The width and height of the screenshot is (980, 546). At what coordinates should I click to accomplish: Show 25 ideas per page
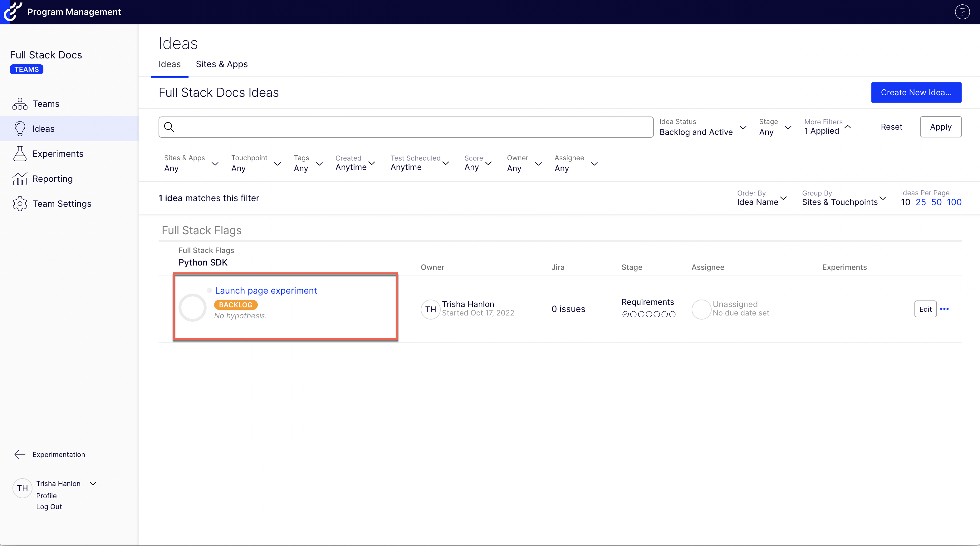pos(921,202)
